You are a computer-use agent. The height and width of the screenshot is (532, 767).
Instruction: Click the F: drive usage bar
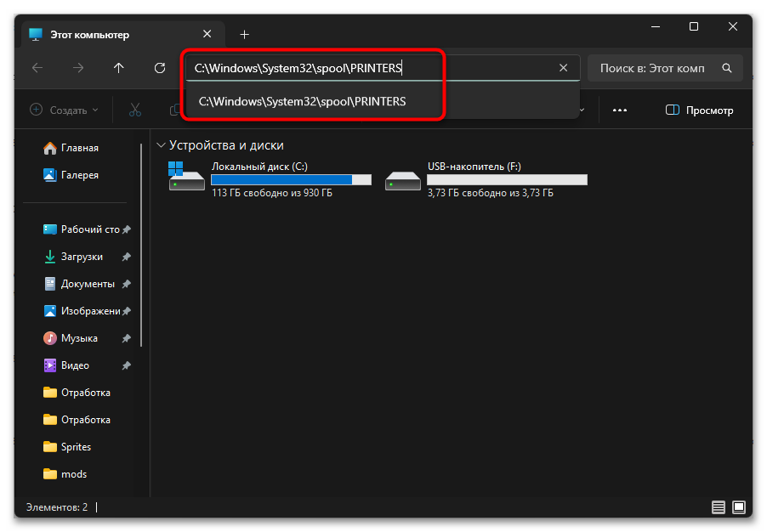(507, 180)
